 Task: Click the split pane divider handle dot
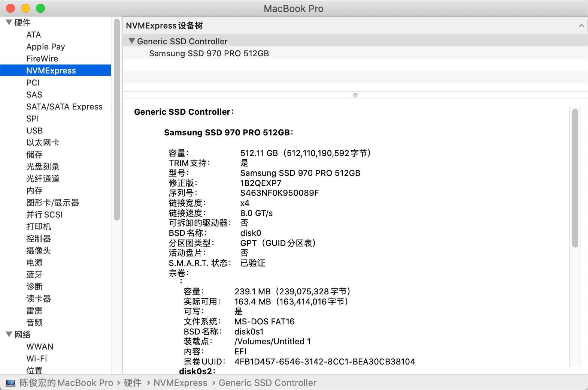[x=355, y=95]
